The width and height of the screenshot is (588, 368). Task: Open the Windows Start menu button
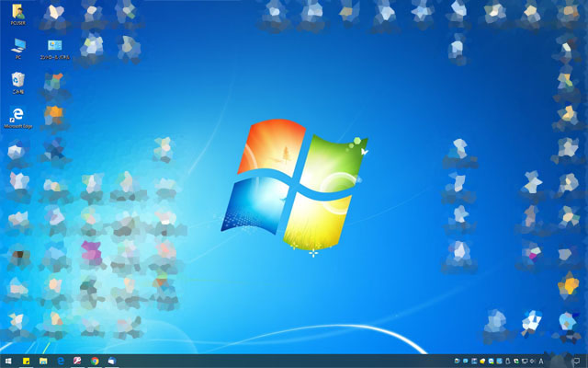pos(8,361)
